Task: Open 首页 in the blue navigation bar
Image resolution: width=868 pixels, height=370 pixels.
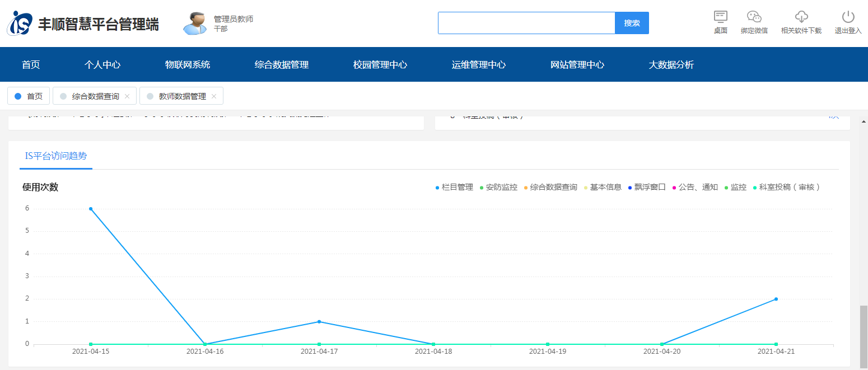Action: coord(31,64)
